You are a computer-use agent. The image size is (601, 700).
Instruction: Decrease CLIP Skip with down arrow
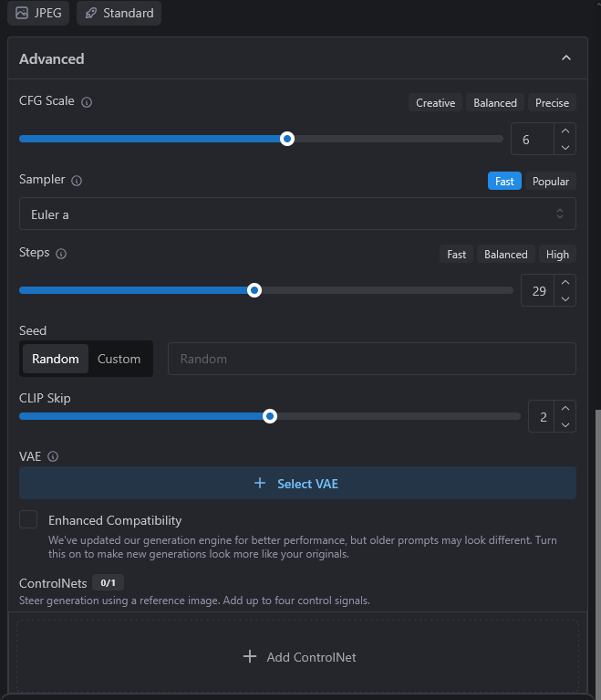pyautogui.click(x=565, y=425)
